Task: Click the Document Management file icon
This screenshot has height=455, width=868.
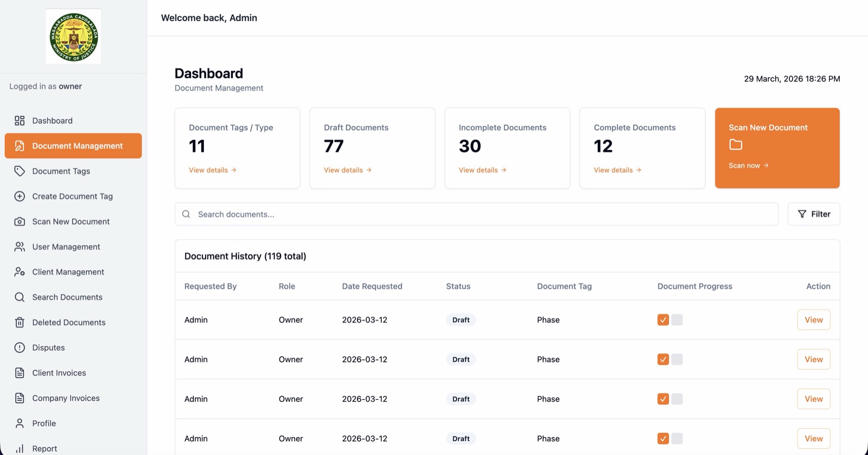Action: (x=20, y=146)
